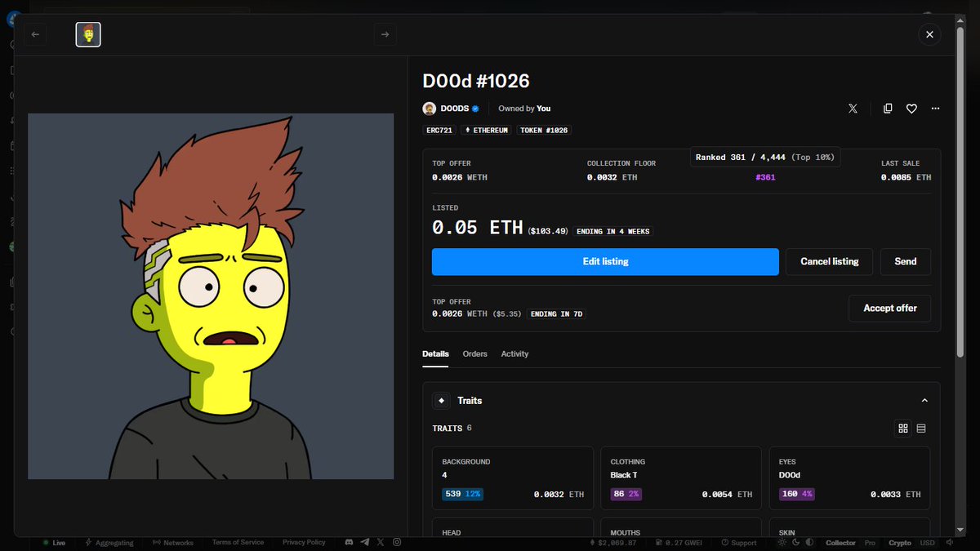Image resolution: width=980 pixels, height=551 pixels.
Task: Switch traits to list view
Action: (x=921, y=429)
